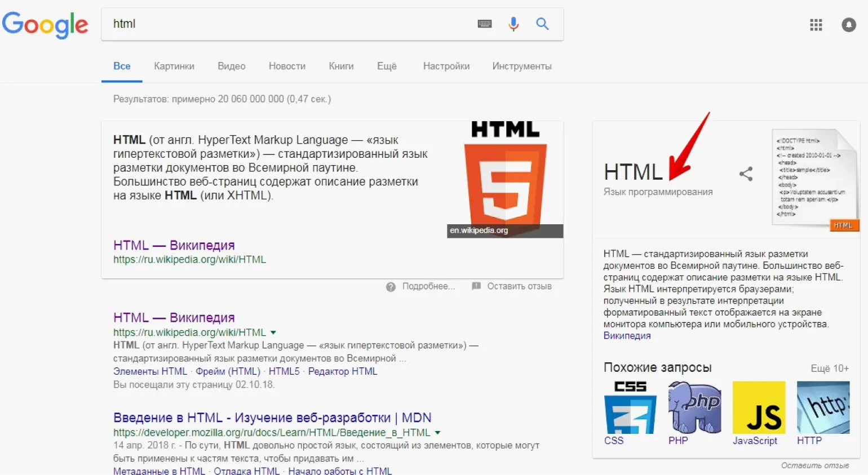868x475 pixels.
Task: Switch to the Книги tab
Action: coord(341,66)
